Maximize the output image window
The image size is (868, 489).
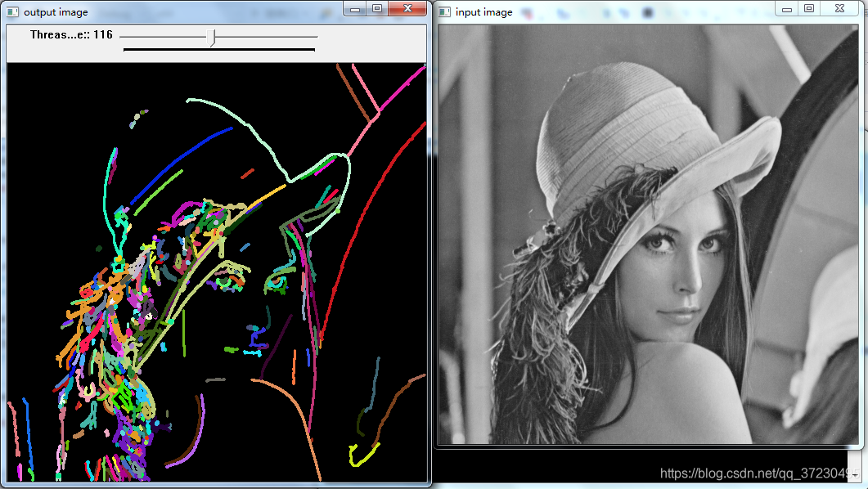tap(377, 9)
